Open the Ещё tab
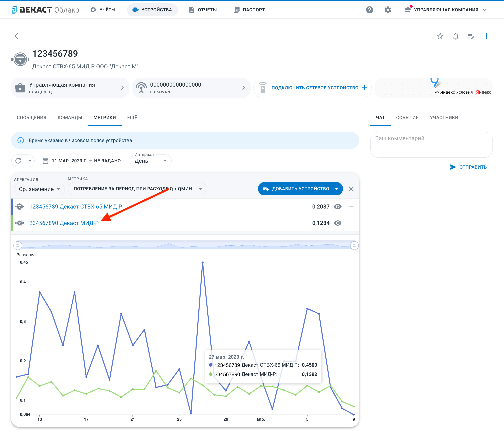This screenshot has width=504, height=438. (132, 118)
